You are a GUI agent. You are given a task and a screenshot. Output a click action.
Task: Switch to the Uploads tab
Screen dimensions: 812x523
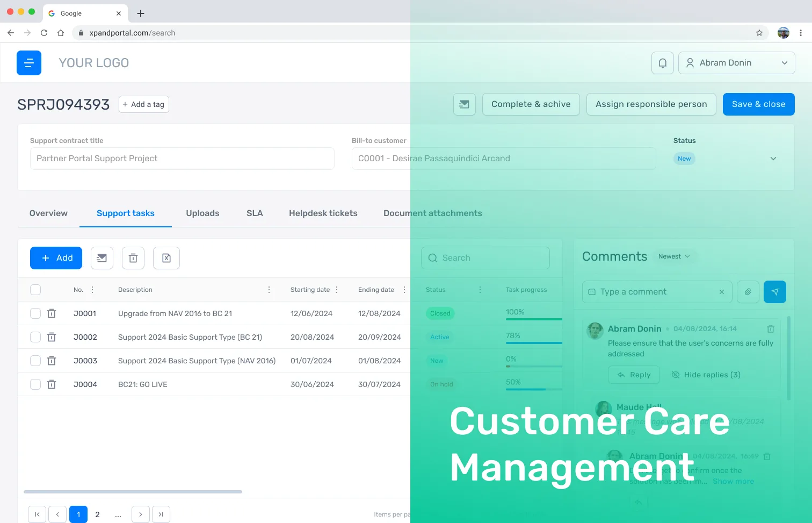(x=202, y=213)
